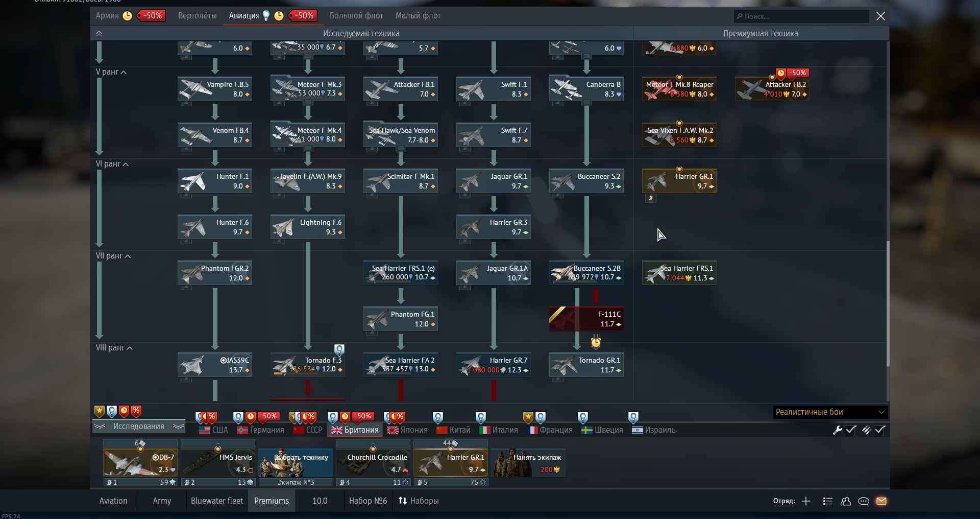Click the crew badge under premium Harrier GR.1
Viewport: 980px width, 519px height.
click(651, 198)
